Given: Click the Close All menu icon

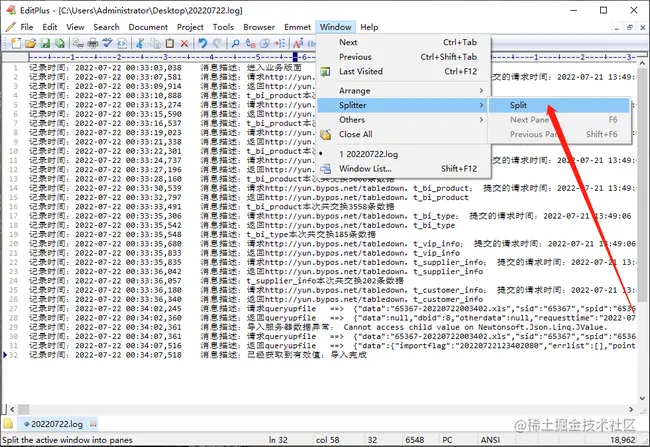Looking at the screenshot, I should [x=325, y=134].
